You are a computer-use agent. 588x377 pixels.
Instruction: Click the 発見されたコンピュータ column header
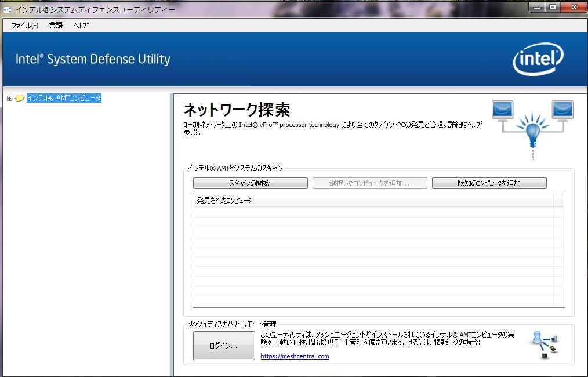tap(373, 200)
